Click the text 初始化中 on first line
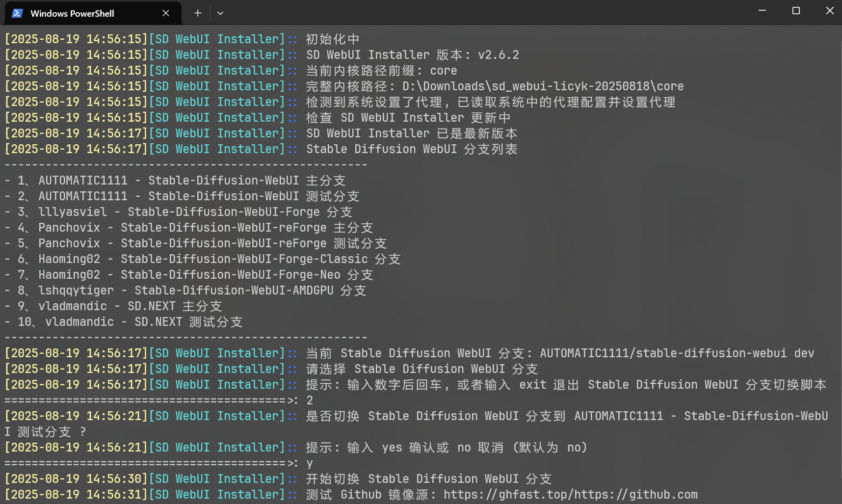This screenshot has width=842, height=504. coord(333,39)
